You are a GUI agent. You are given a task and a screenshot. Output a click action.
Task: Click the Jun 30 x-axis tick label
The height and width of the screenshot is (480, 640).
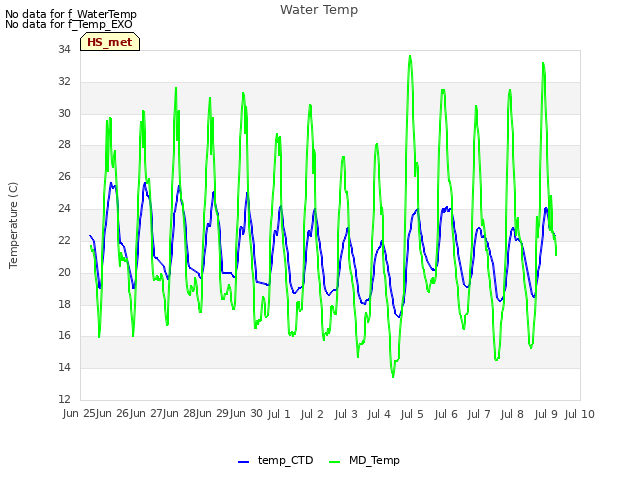tap(247, 413)
